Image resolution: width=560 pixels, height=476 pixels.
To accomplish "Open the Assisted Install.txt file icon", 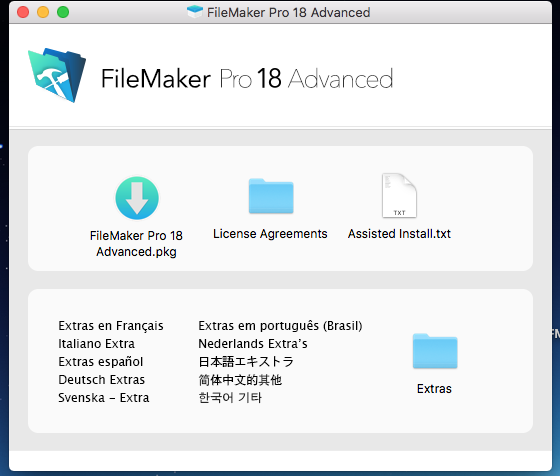I will click(x=399, y=195).
